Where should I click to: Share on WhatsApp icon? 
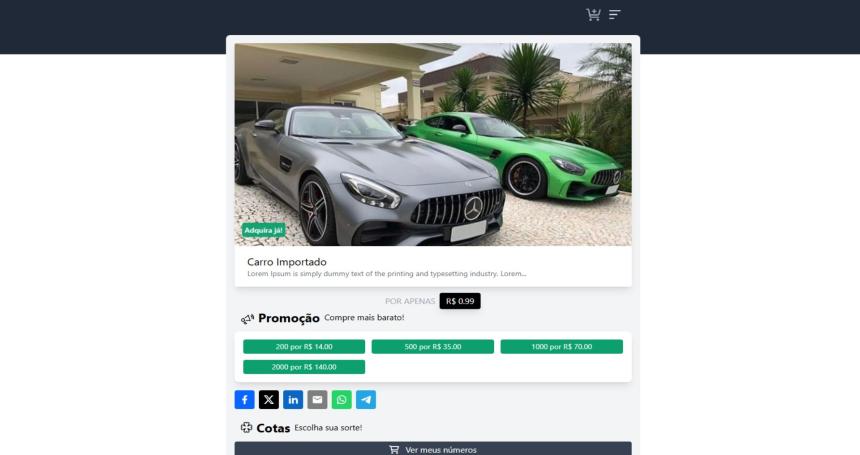(342, 400)
